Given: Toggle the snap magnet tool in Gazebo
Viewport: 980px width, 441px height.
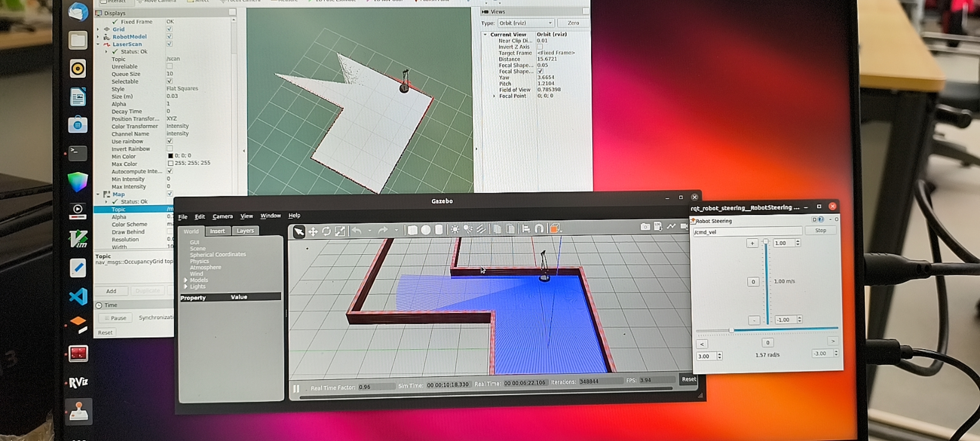Looking at the screenshot, I should point(539,229).
